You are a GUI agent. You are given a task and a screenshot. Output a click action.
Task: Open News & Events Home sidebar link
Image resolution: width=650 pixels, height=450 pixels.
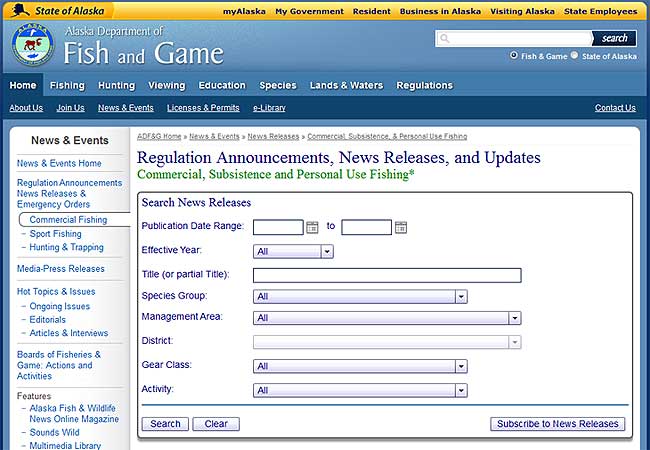pos(59,163)
